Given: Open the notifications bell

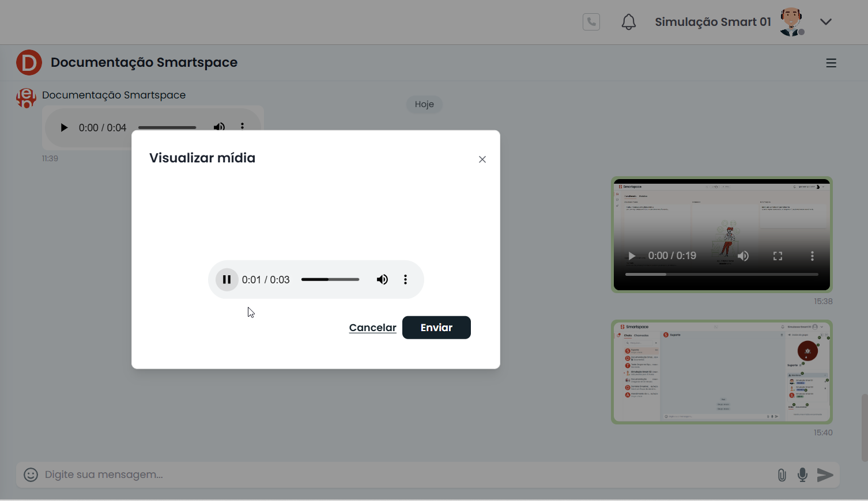Looking at the screenshot, I should [x=629, y=22].
